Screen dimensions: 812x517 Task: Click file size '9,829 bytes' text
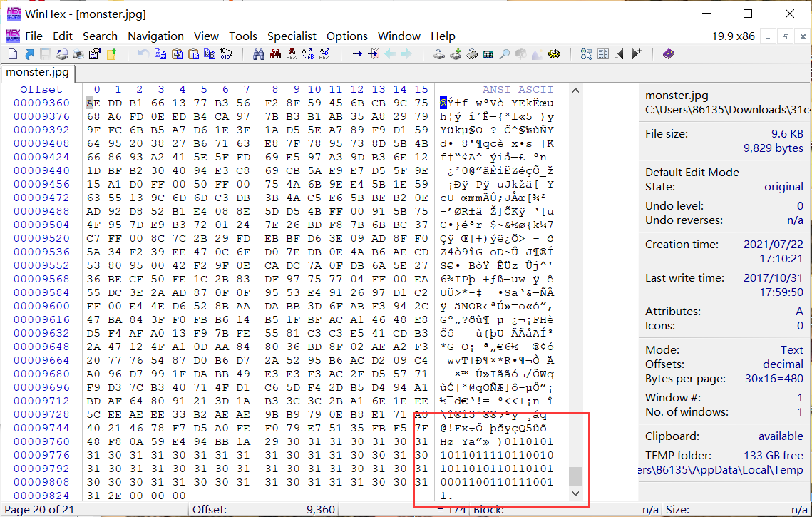pos(774,148)
